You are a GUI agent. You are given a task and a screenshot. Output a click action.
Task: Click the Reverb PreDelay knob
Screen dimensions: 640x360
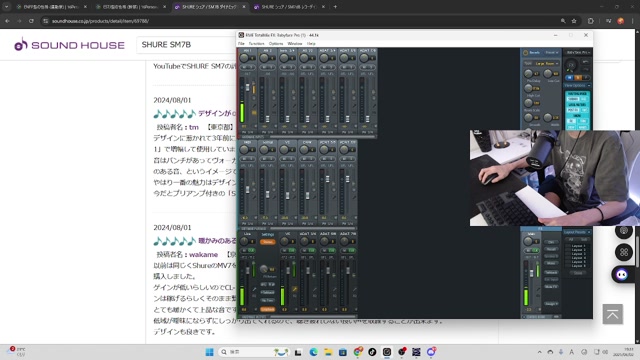tap(528, 73)
